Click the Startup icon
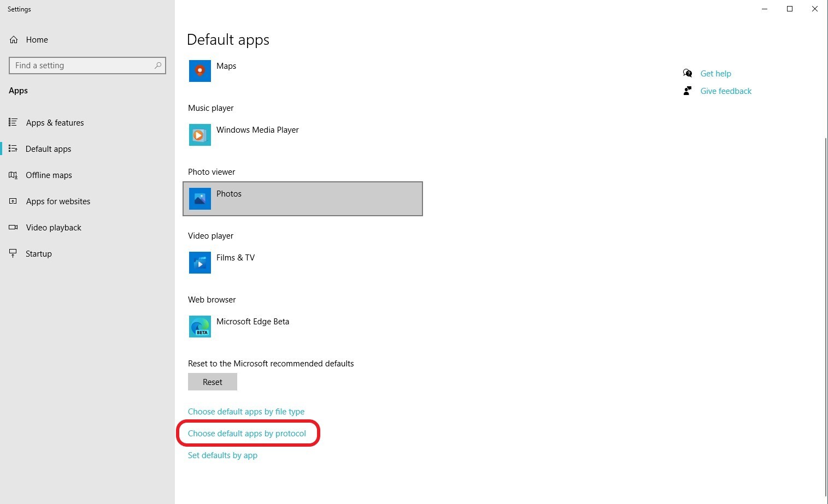This screenshot has height=504, width=828. pos(13,253)
